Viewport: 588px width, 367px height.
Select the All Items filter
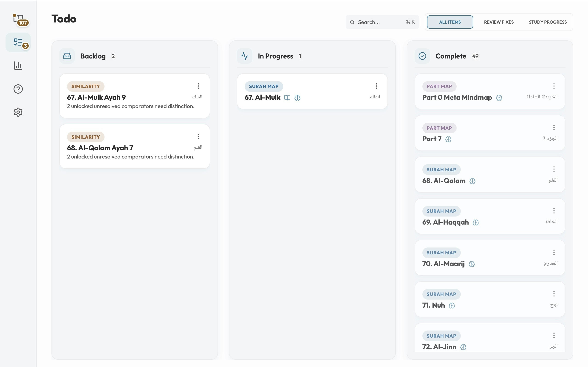click(450, 22)
